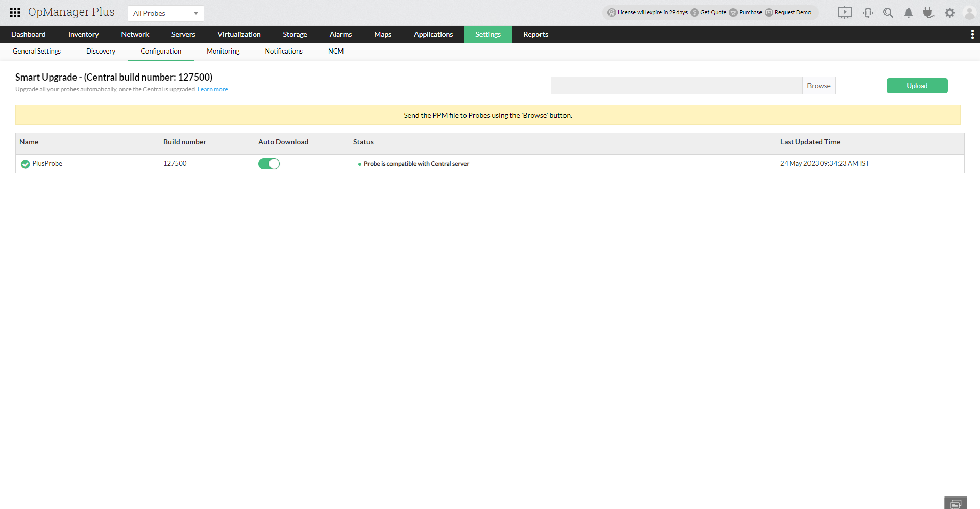Open the apps grid launcher icon
980x509 pixels.
click(x=15, y=13)
